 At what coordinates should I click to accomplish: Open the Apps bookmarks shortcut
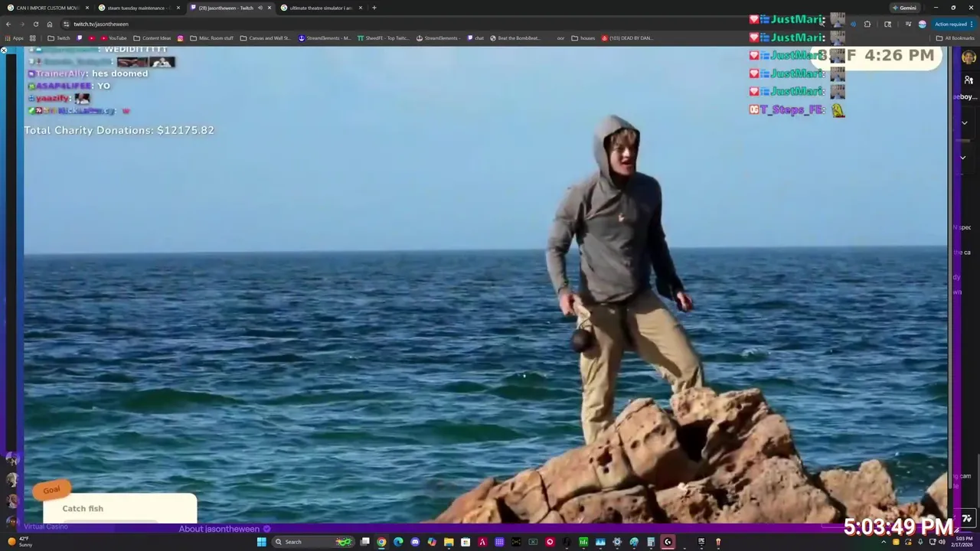15,38
